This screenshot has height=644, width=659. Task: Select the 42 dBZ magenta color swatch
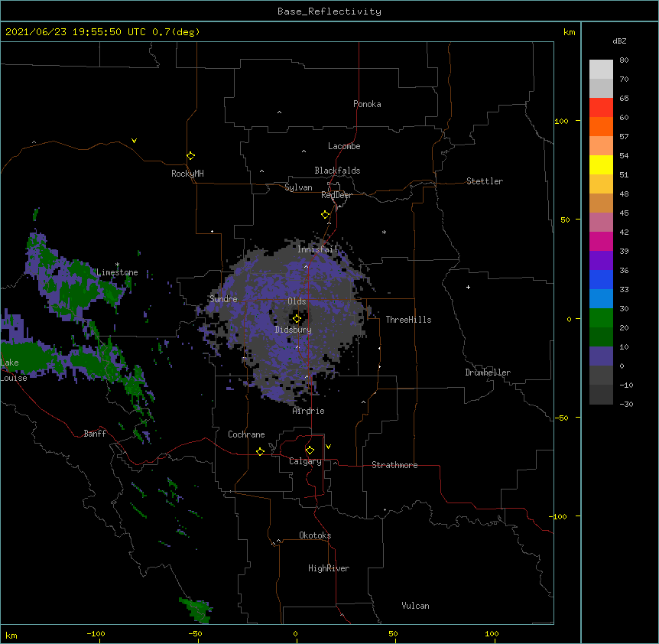tap(601, 241)
